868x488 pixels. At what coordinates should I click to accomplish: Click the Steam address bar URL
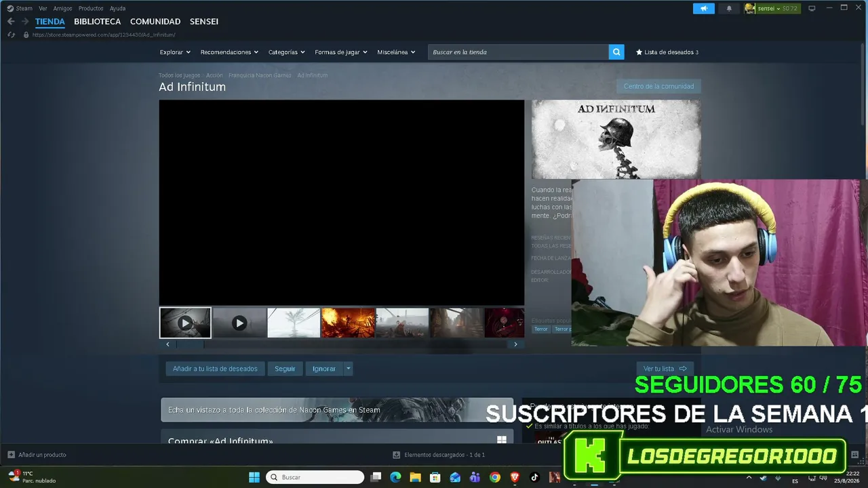pos(104,35)
